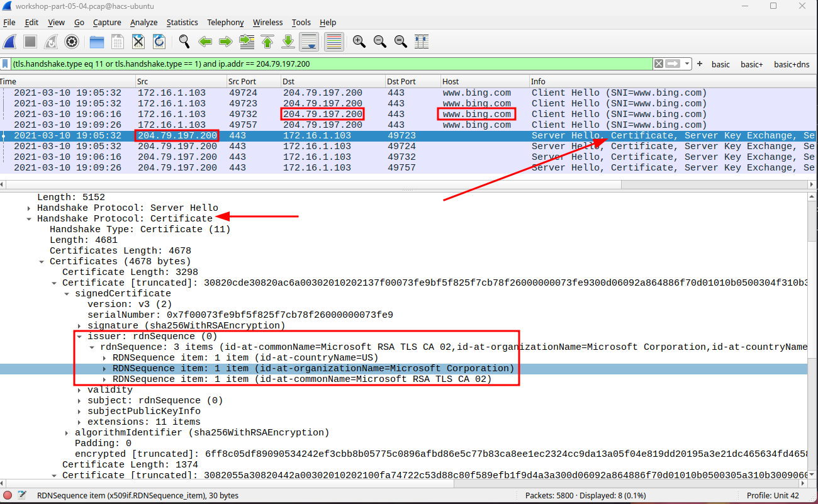Collapse the issuer rdnSequence tree node

coord(80,337)
